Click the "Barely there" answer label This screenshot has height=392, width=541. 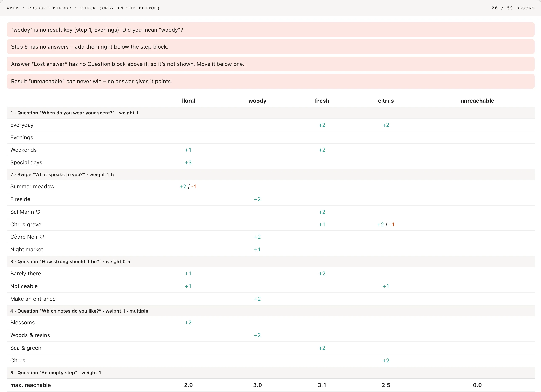coord(26,274)
